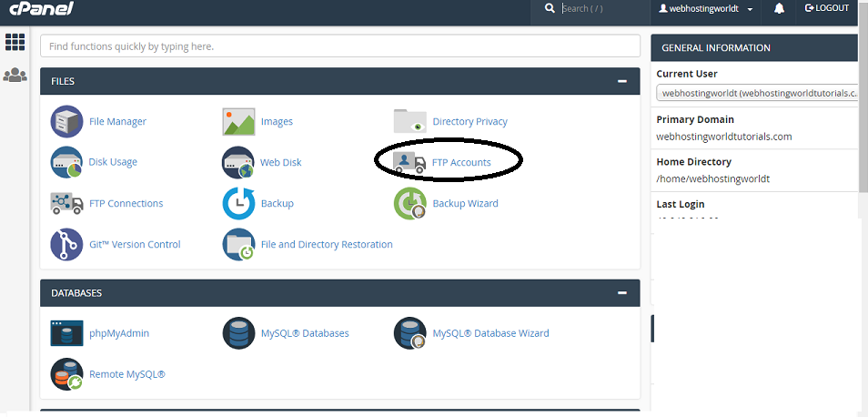Open the Web Disk icon
This screenshot has width=868, height=417.
tap(238, 162)
